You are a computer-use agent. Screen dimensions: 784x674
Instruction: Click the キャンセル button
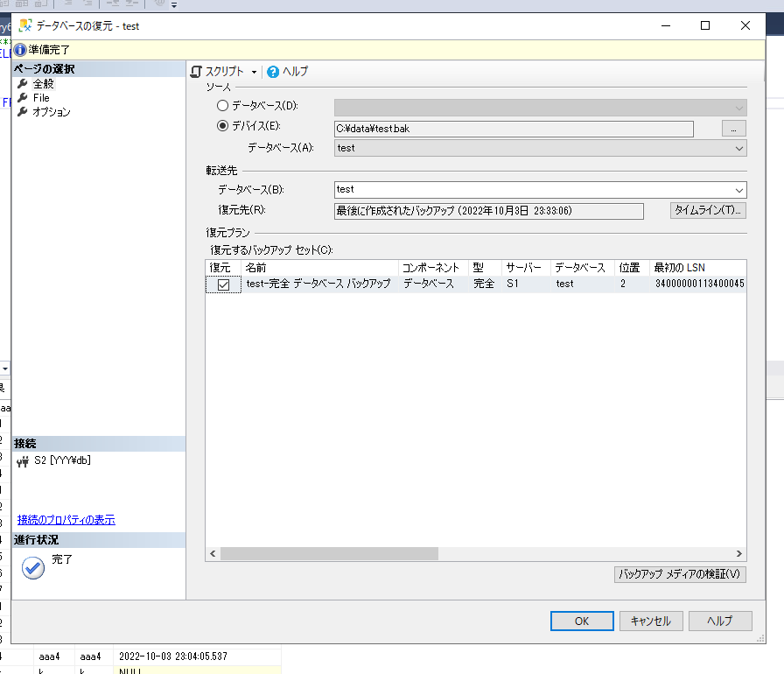(651, 621)
